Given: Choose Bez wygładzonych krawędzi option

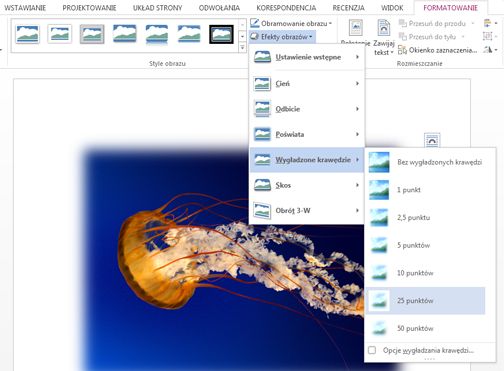Looking at the screenshot, I should pyautogui.click(x=425, y=162).
